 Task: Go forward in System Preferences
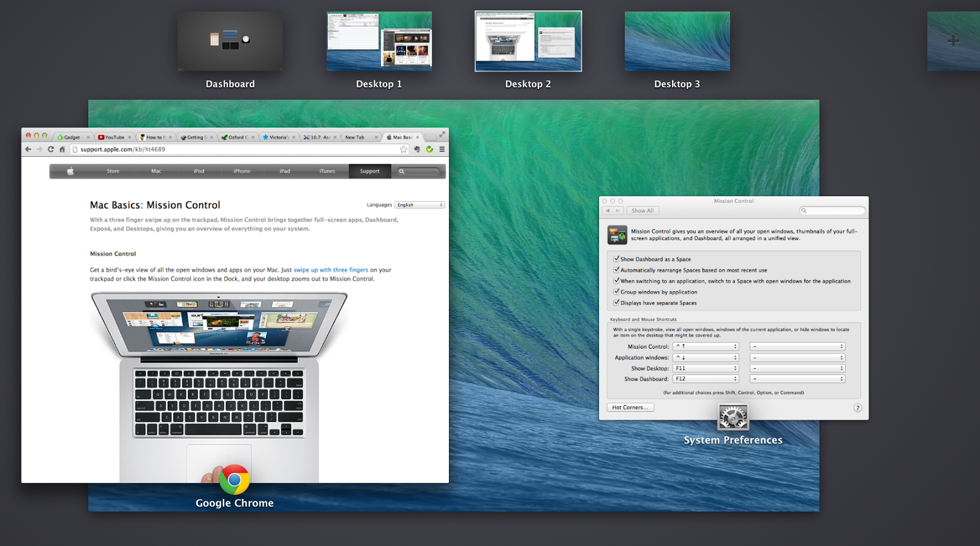(x=618, y=210)
